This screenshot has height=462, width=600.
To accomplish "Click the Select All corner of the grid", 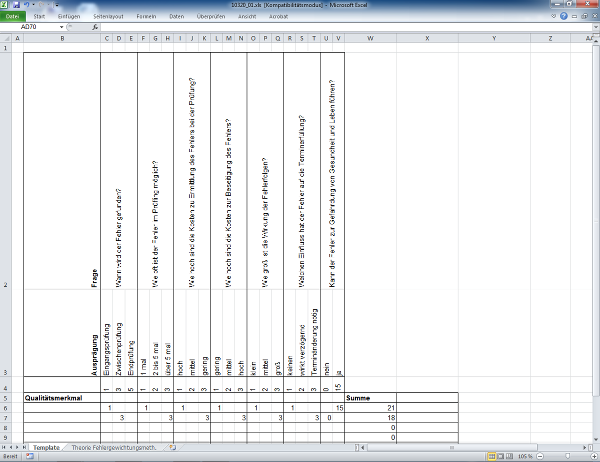I will coord(4,38).
